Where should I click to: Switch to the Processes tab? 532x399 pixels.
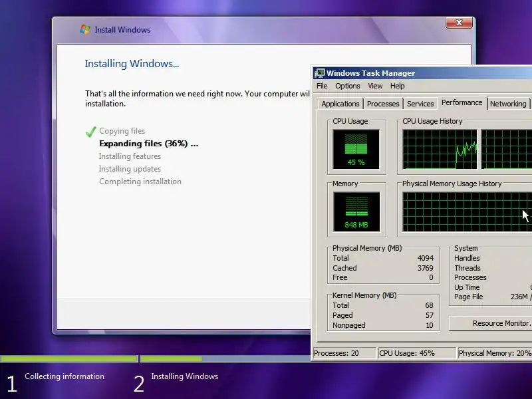(x=383, y=104)
